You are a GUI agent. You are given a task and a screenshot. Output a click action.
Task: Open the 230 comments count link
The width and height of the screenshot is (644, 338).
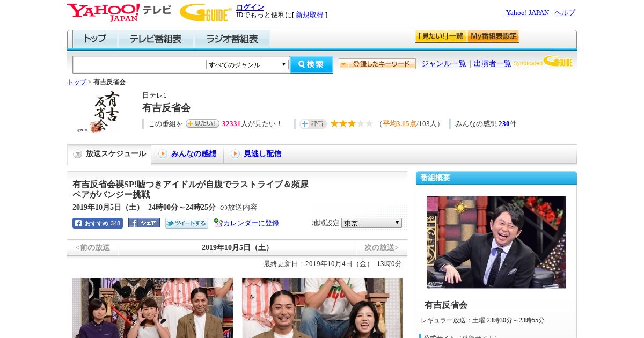click(504, 124)
